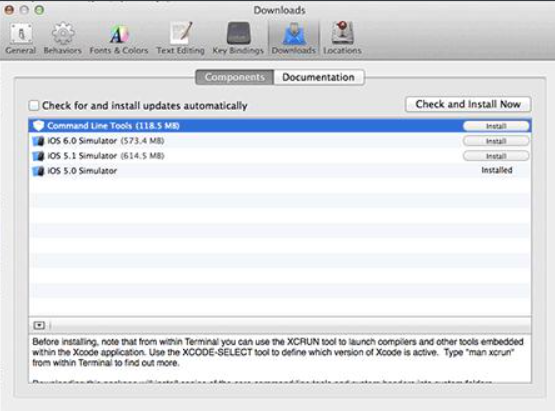Screen dimensions: 555x411
Task: Close the Downloads preferences window
Action: [9, 10]
